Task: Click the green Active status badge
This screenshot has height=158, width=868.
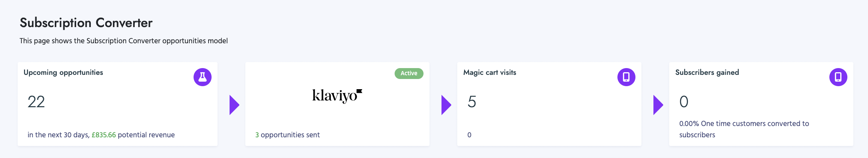Action: (x=408, y=73)
